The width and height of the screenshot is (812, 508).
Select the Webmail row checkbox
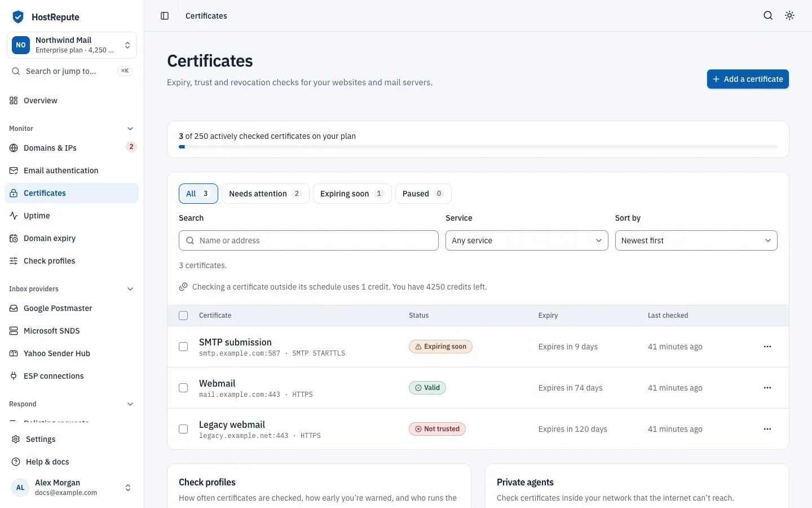[183, 388]
